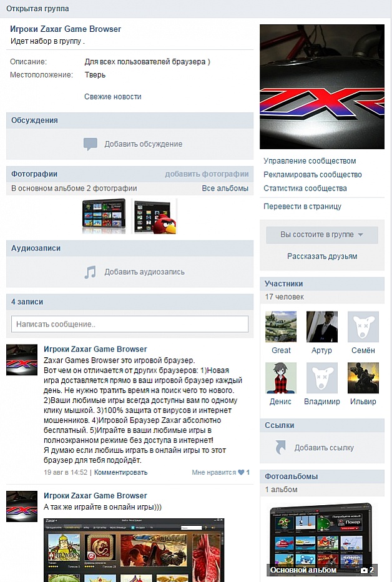Open the Основной альбом cover thumbnail
This screenshot has width=392, height=582.
[x=322, y=539]
